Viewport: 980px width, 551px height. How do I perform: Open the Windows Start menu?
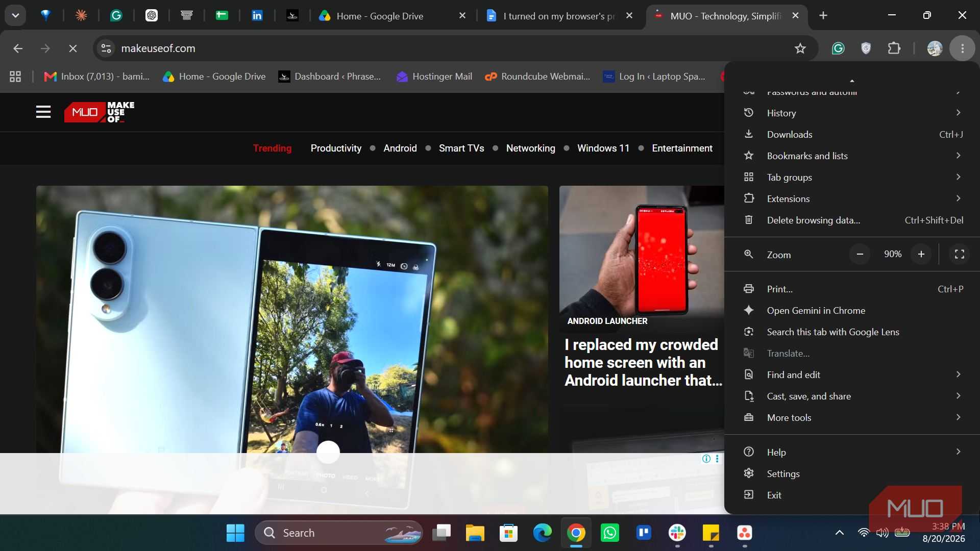(x=235, y=533)
